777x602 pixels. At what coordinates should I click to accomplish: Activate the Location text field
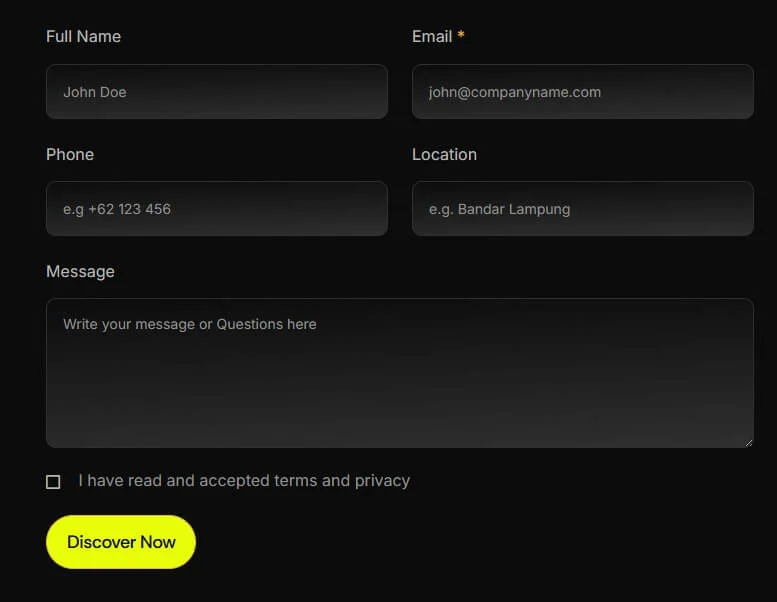click(x=583, y=209)
